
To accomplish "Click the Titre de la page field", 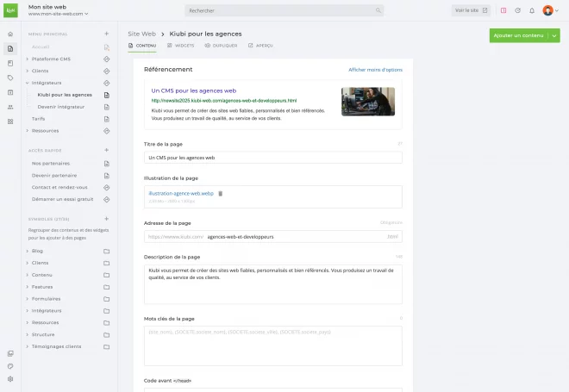I will (x=273, y=158).
